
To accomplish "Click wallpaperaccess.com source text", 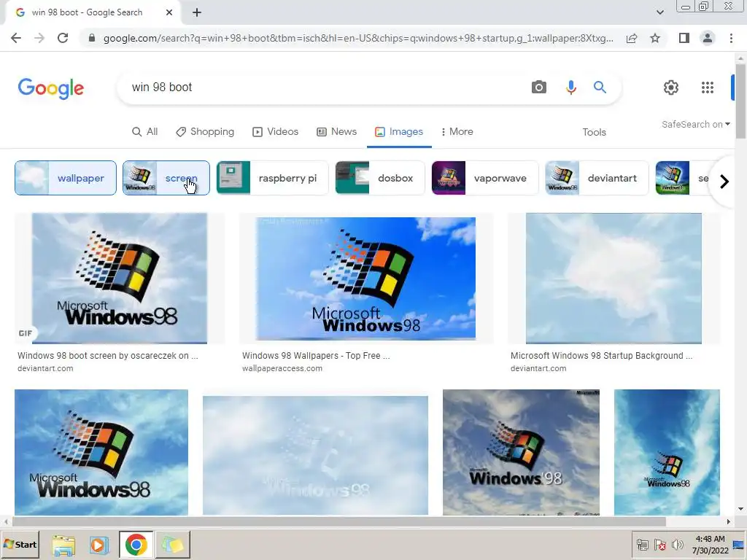I will pos(282,368).
